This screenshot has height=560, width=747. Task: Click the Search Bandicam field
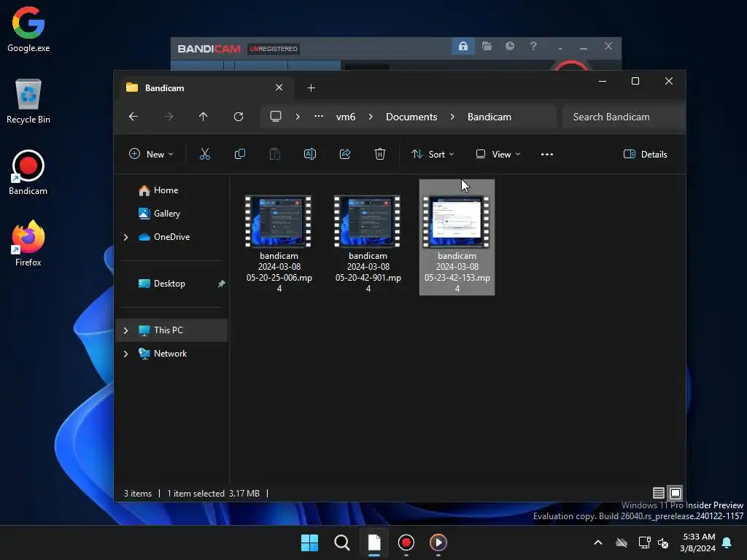click(623, 117)
